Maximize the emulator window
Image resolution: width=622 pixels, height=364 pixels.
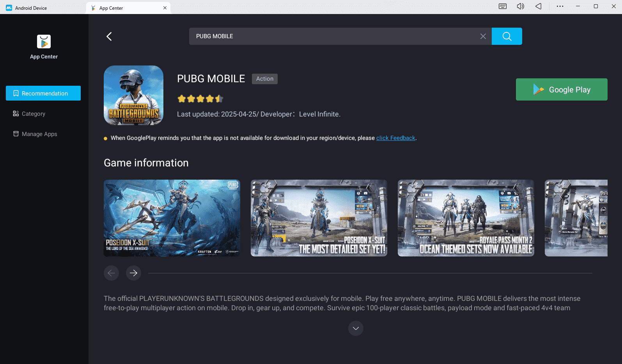pos(596,6)
